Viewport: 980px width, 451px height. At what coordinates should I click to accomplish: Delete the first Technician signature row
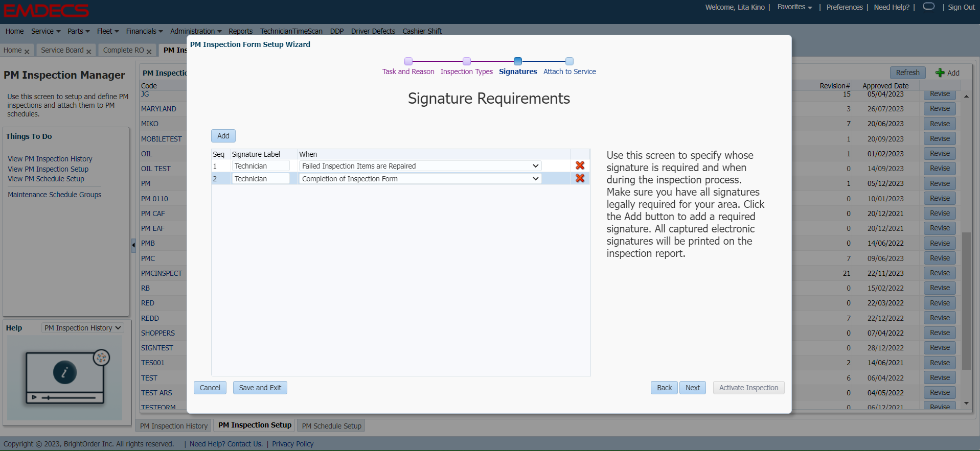(x=580, y=165)
